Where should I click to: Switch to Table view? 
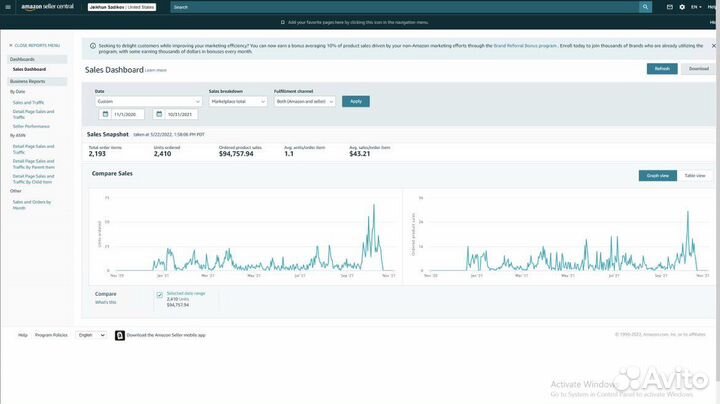click(x=694, y=176)
